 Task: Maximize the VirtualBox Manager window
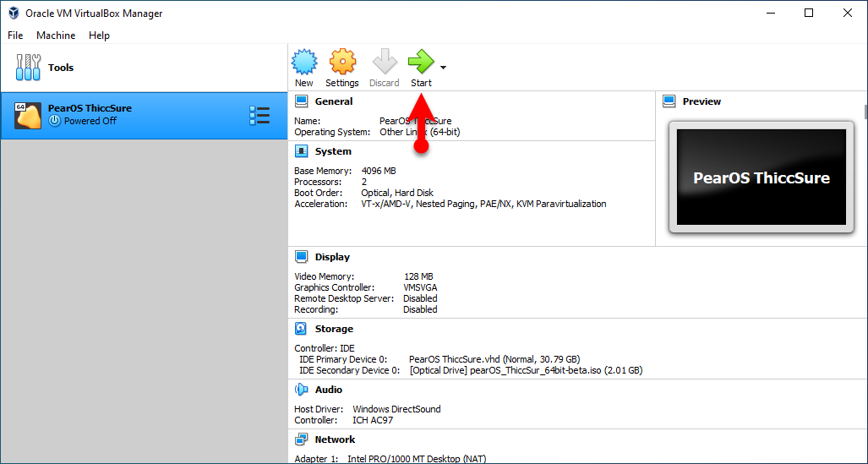click(809, 13)
